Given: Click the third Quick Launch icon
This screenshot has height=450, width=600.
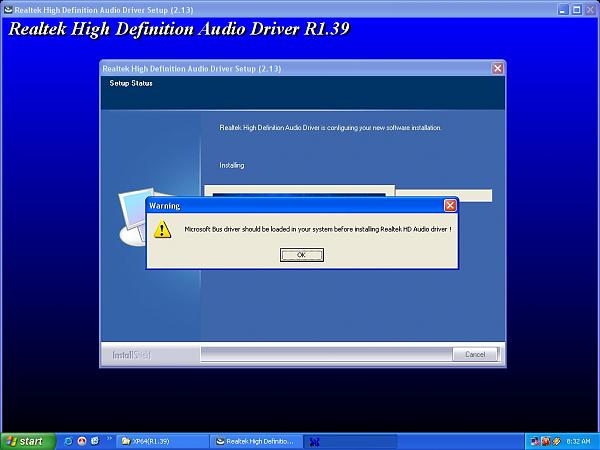Looking at the screenshot, I should click(x=95, y=441).
